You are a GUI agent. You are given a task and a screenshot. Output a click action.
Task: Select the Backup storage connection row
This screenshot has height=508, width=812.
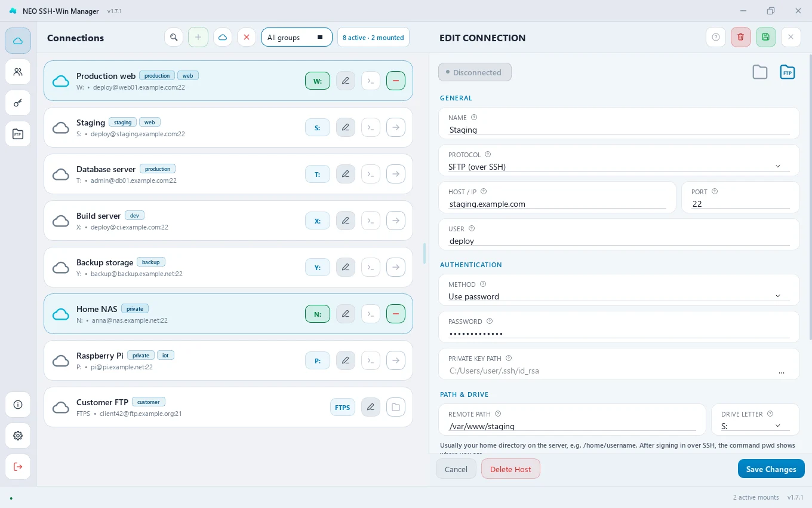(x=228, y=267)
